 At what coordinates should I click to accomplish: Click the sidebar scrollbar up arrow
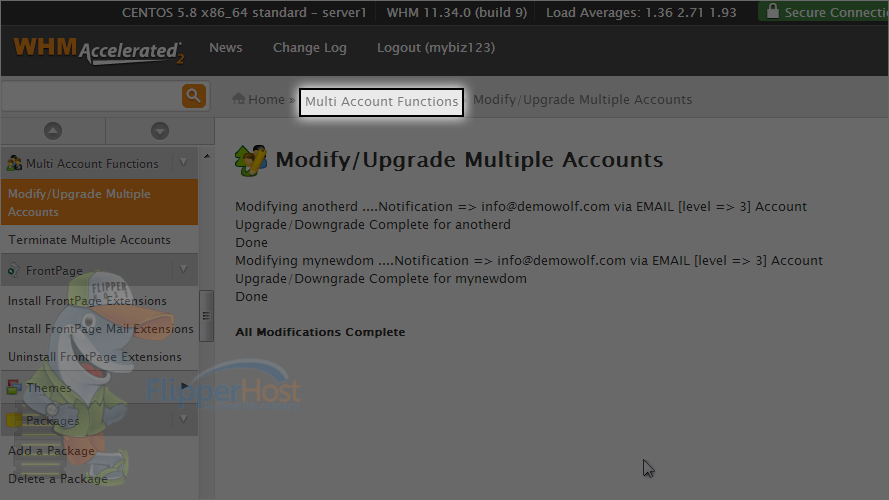(207, 156)
